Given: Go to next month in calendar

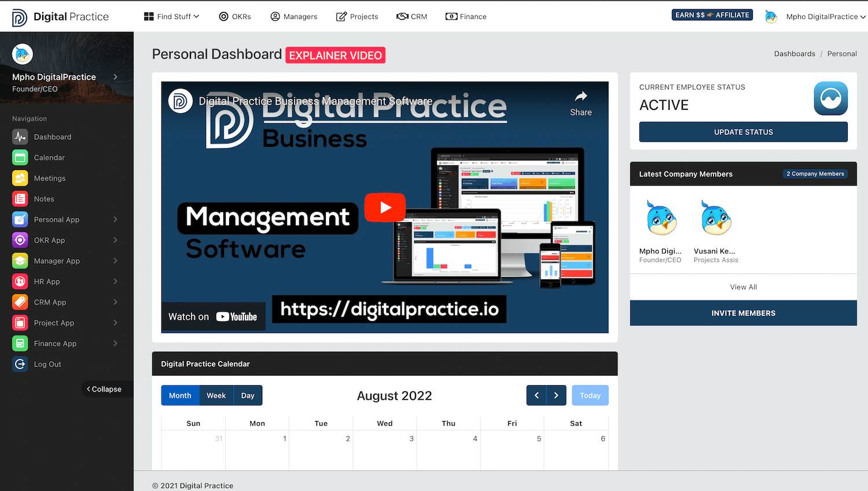Looking at the screenshot, I should [x=556, y=396].
